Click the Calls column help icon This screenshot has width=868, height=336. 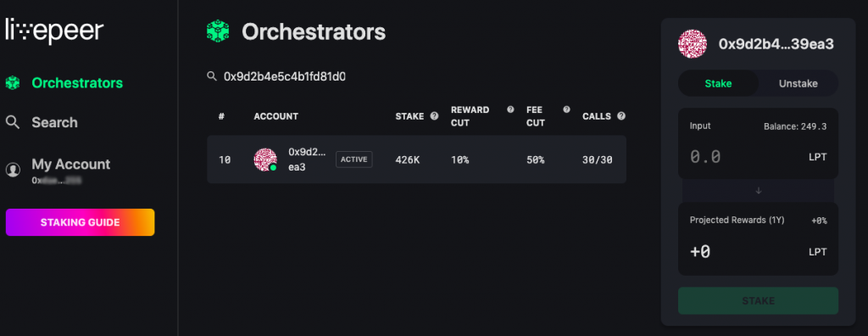621,116
